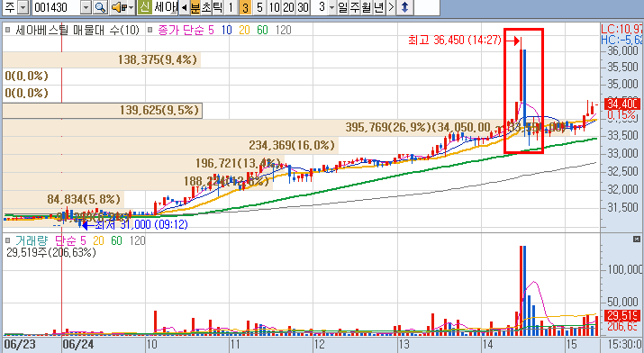Click the 최고 36,450 (14:27) high marker

[455, 41]
